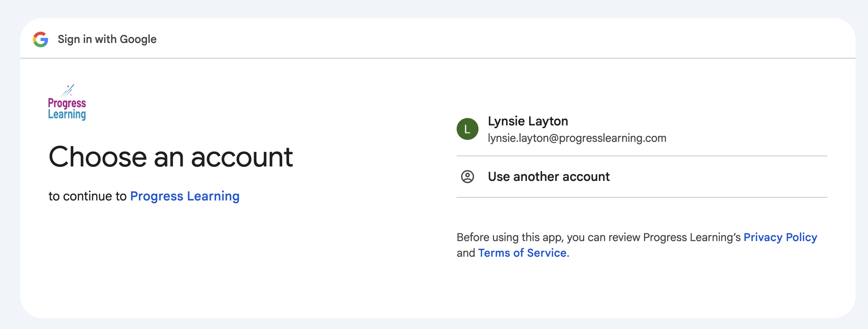Open the Progress Learning link
The height and width of the screenshot is (329, 868).
(x=185, y=196)
